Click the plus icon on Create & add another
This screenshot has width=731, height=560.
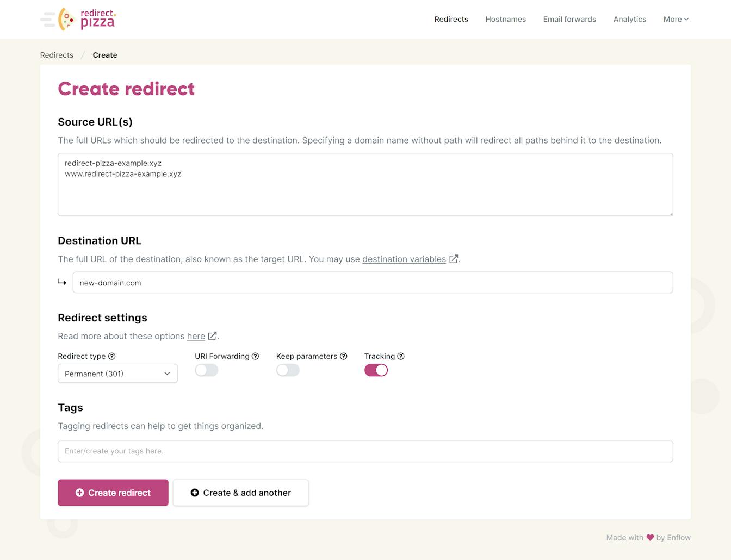pyautogui.click(x=195, y=493)
